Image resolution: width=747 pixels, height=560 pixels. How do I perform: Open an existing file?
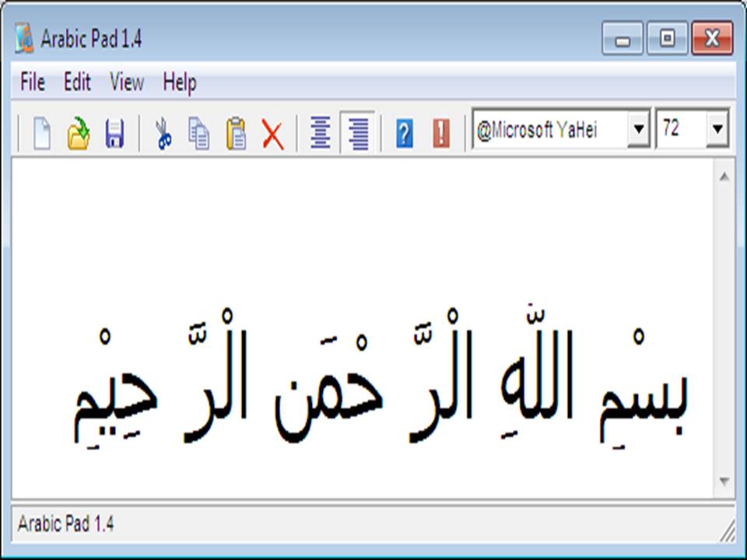[79, 132]
